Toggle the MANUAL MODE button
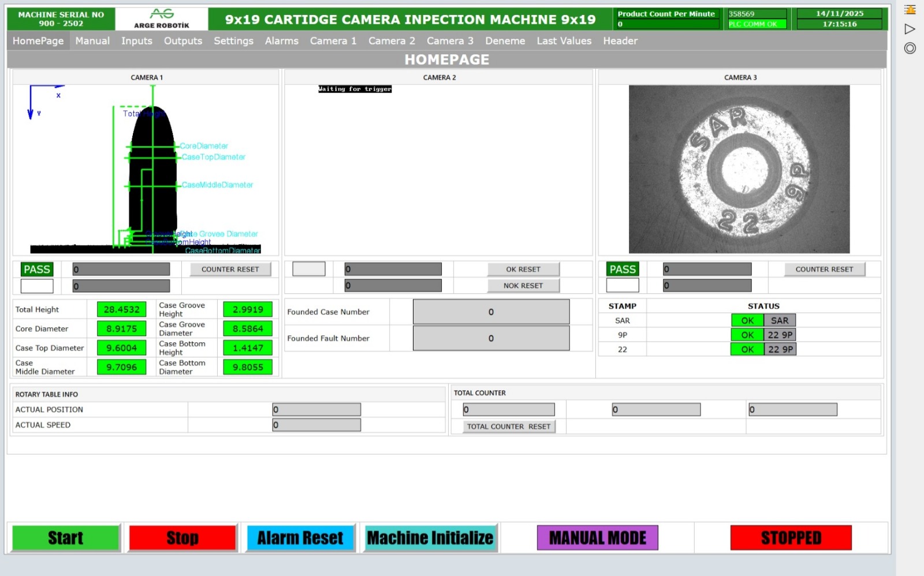Image resolution: width=924 pixels, height=576 pixels. [597, 538]
